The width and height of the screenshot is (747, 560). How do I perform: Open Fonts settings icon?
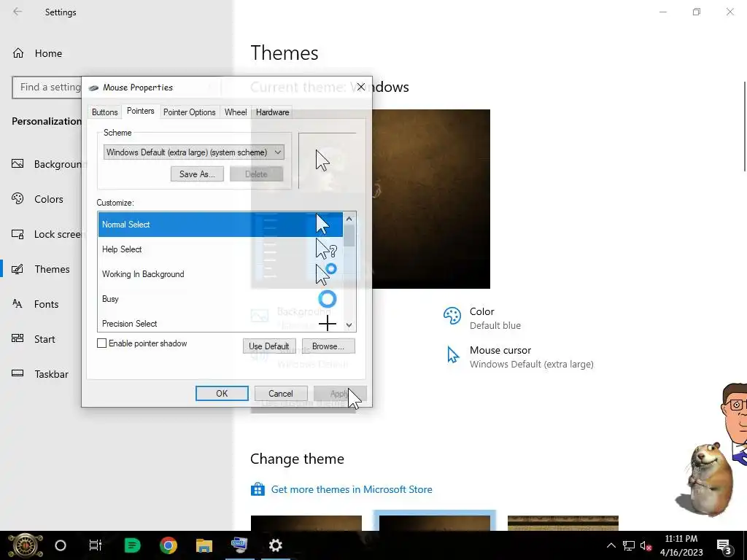point(18,304)
